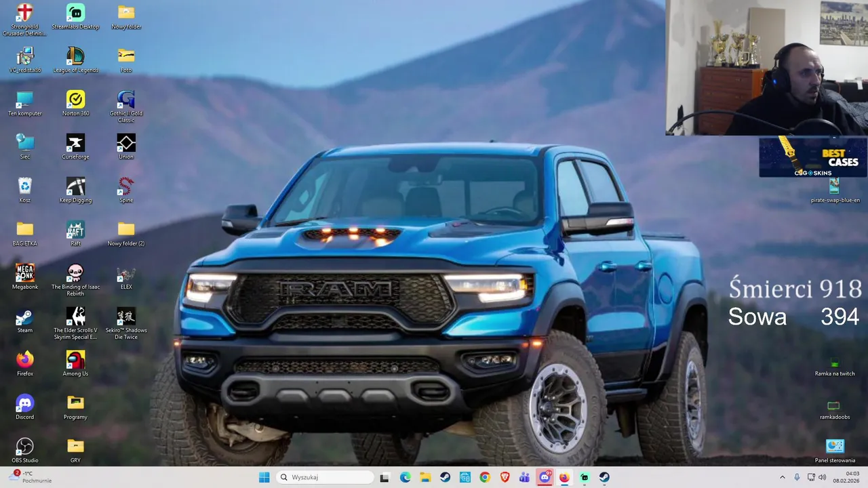The image size is (868, 488).
Task: Select the GRY folder
Action: tap(75, 450)
